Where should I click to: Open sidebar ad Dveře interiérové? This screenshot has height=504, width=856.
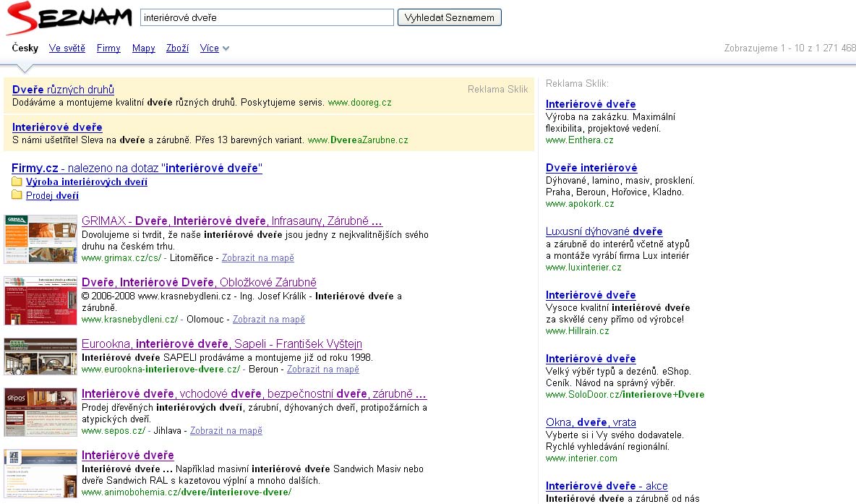pyautogui.click(x=591, y=168)
